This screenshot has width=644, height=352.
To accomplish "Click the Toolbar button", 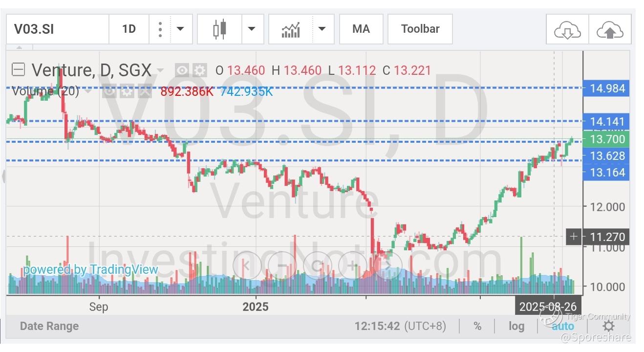I will tap(420, 29).
